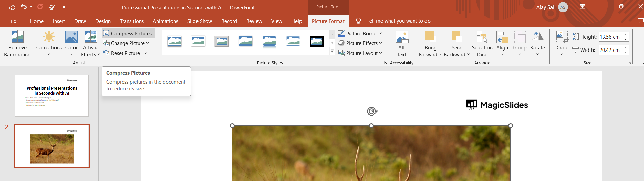Screen dimensions: 644x181
Task: Click the Redo/Repeat icon
Action: click(40, 7)
